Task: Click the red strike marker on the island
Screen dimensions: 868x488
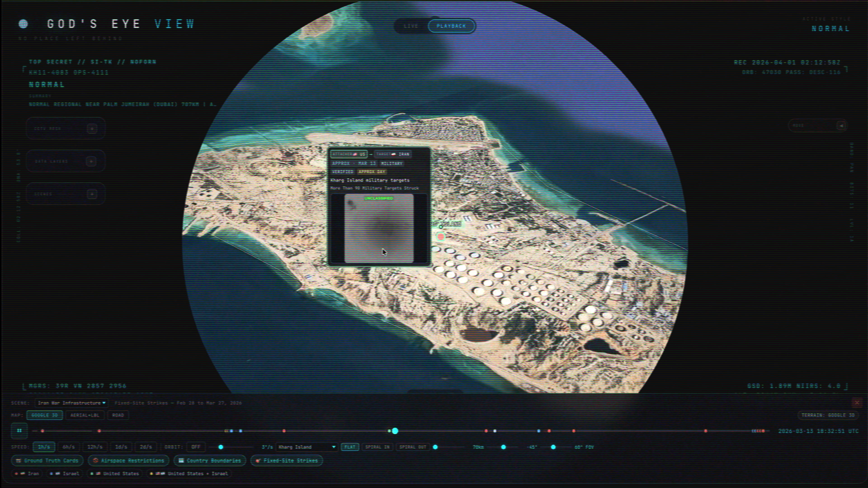Action: [x=441, y=237]
